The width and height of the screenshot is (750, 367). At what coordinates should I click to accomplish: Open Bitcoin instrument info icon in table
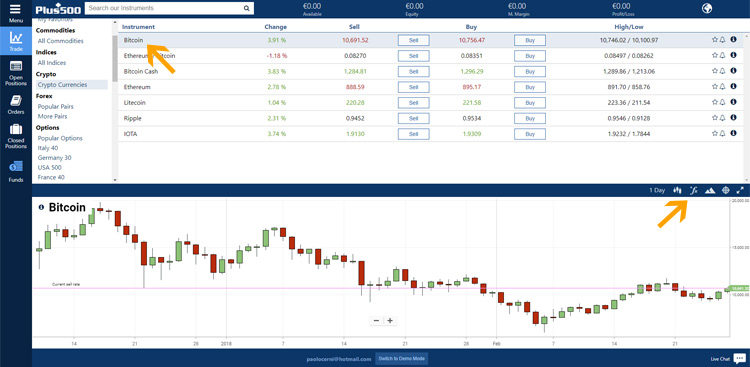pyautogui.click(x=733, y=40)
